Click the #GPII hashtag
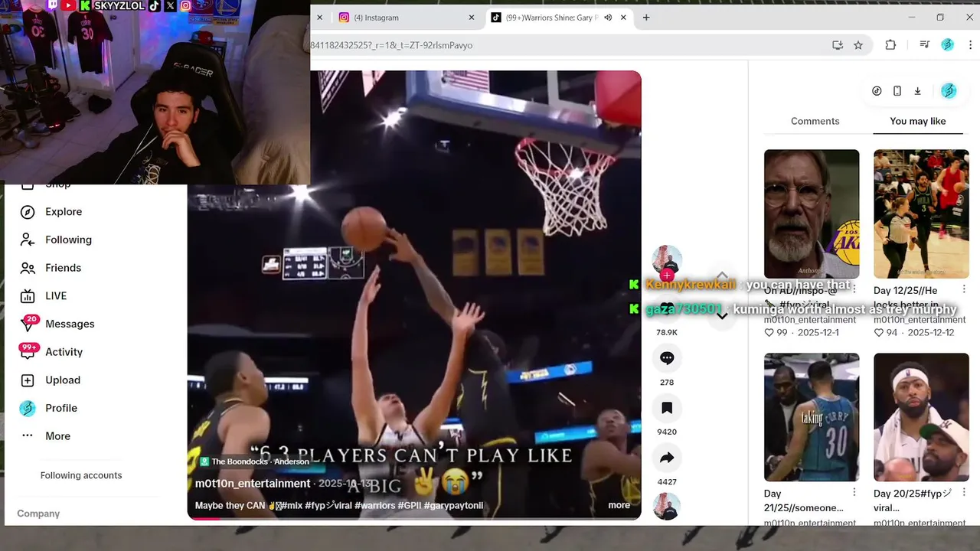The height and width of the screenshot is (551, 980). 410,505
